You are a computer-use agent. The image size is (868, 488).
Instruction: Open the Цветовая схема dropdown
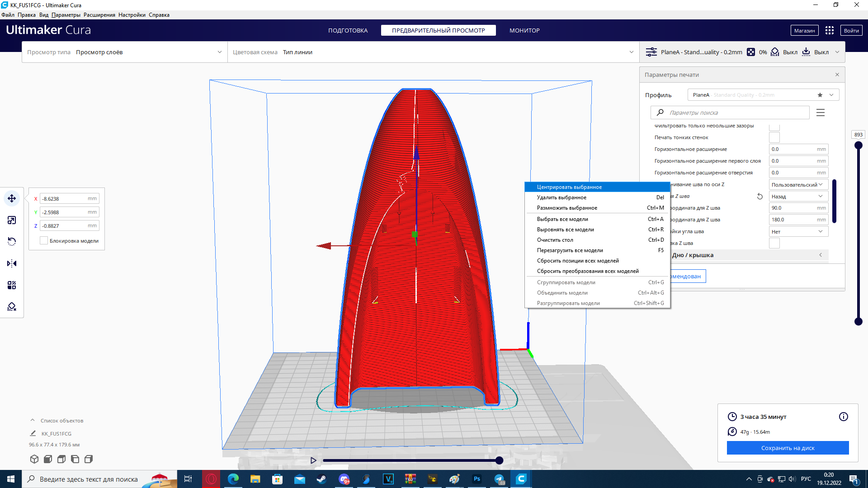coord(433,52)
